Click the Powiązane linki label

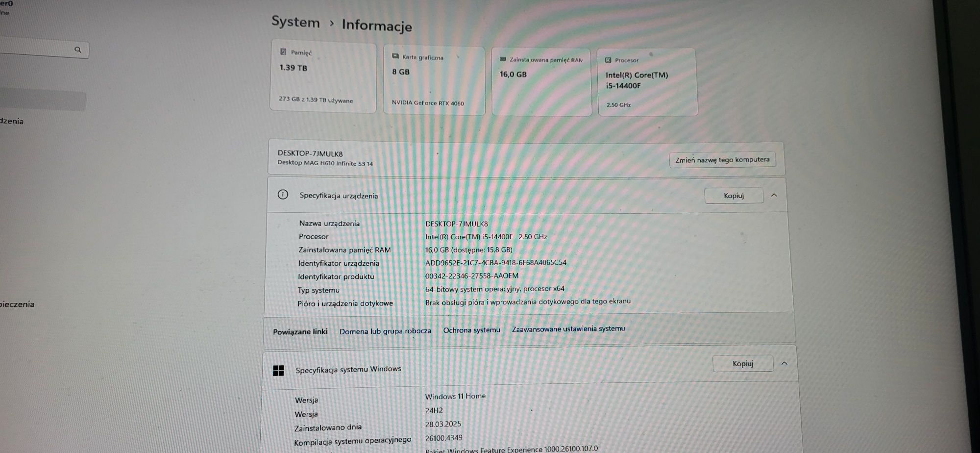coord(300,332)
